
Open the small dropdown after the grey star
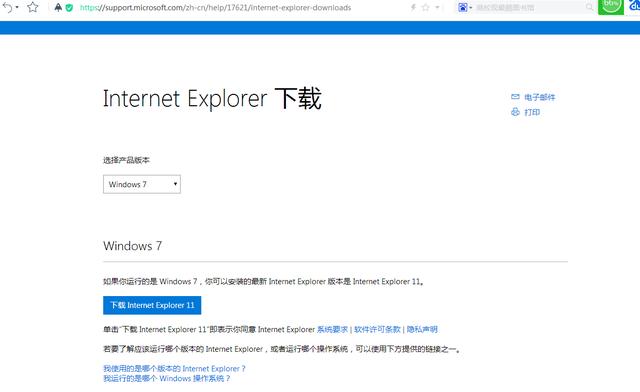pyautogui.click(x=437, y=7)
